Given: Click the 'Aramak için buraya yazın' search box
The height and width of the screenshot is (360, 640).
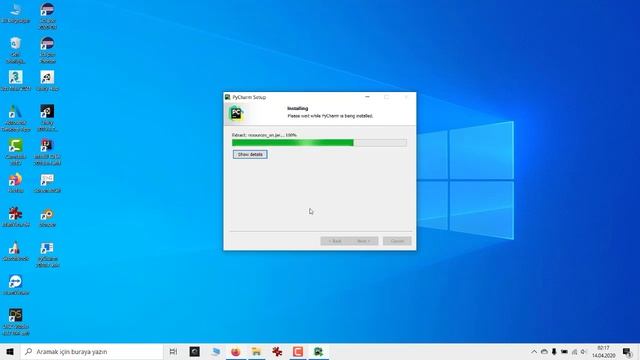Looking at the screenshot, I should (x=92, y=351).
